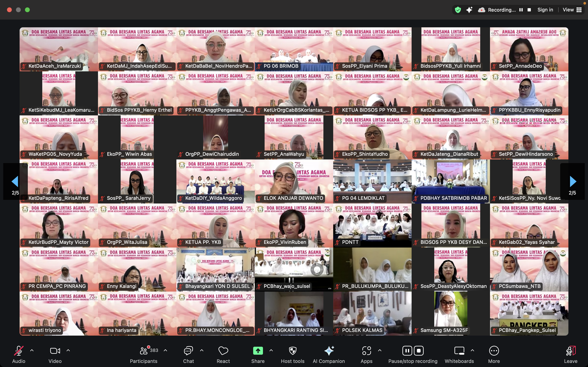Unmute the Audio microphone icon
Image resolution: width=588 pixels, height=367 pixels.
point(19,351)
